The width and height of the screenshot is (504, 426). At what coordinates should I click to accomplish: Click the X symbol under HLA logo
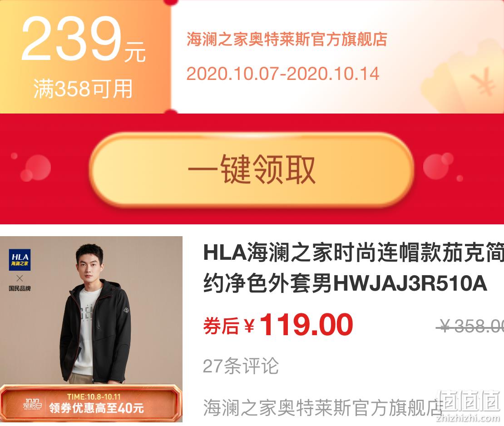[x=20, y=278]
